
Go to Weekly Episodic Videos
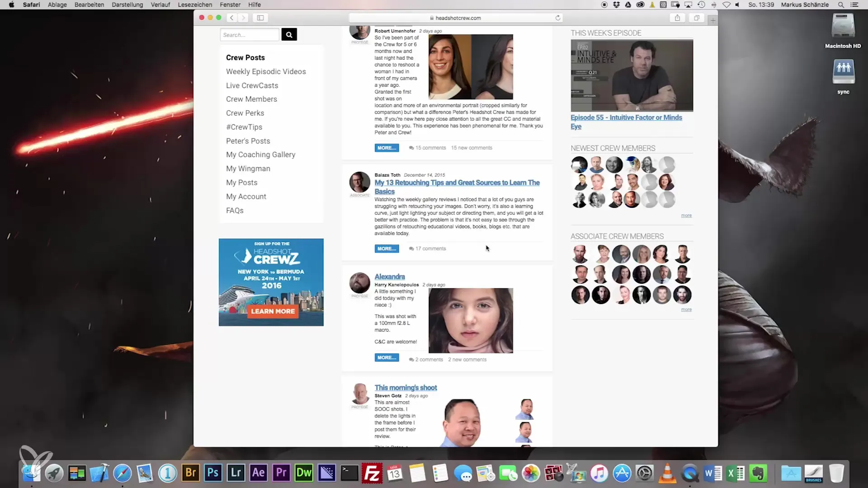click(x=266, y=71)
